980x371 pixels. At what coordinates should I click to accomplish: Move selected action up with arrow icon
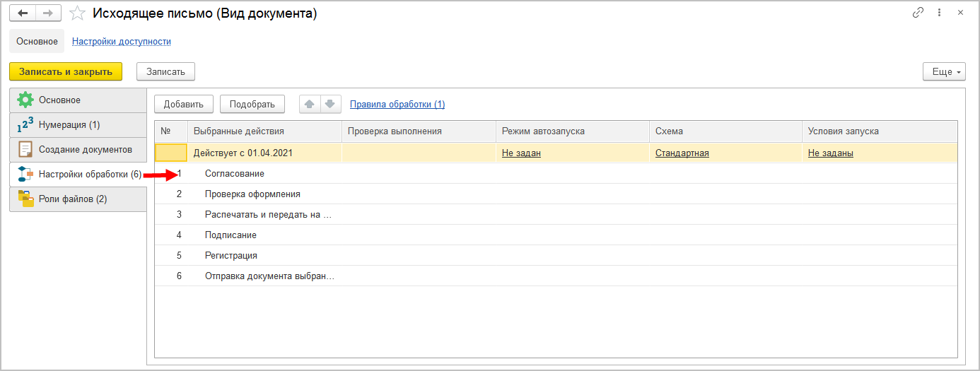coord(309,104)
